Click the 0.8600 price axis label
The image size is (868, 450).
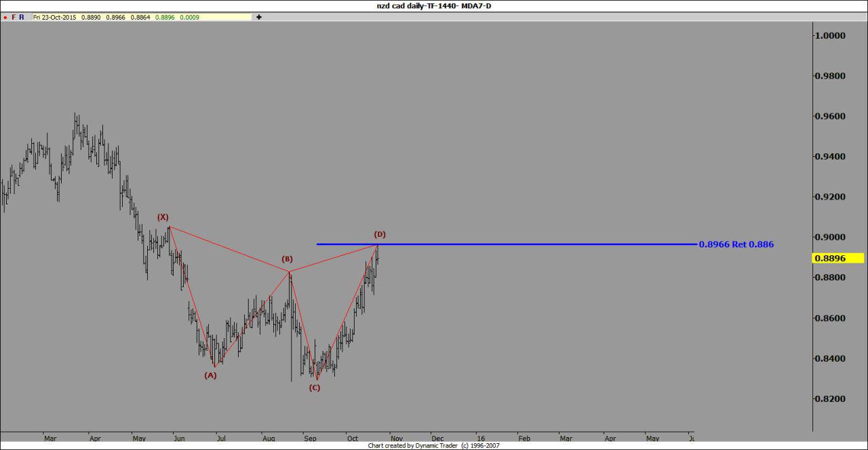(831, 318)
